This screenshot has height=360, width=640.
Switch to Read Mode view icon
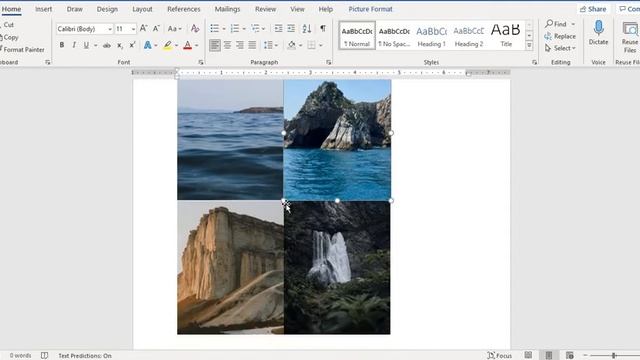point(528,355)
